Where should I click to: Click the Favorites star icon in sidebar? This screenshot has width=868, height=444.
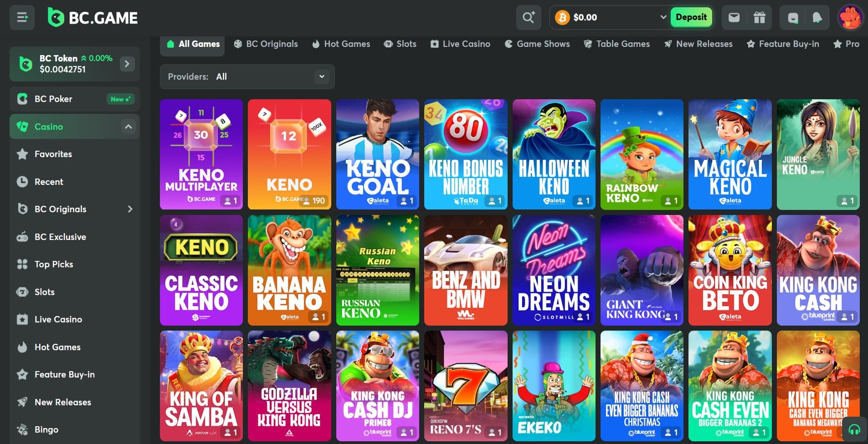pos(22,154)
